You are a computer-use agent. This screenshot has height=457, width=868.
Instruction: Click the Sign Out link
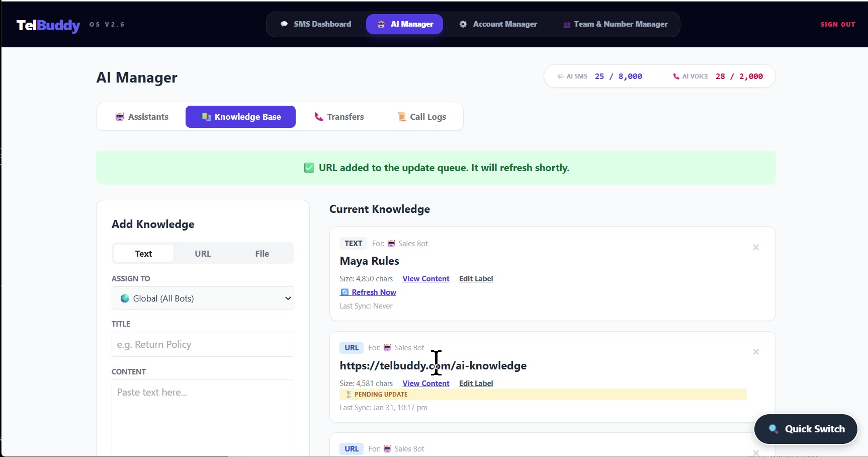(838, 24)
